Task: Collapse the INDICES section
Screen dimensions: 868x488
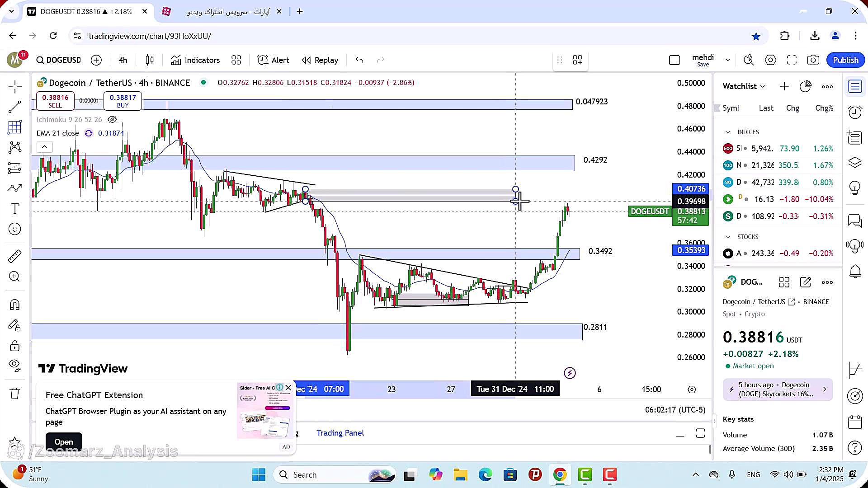Action: click(728, 132)
